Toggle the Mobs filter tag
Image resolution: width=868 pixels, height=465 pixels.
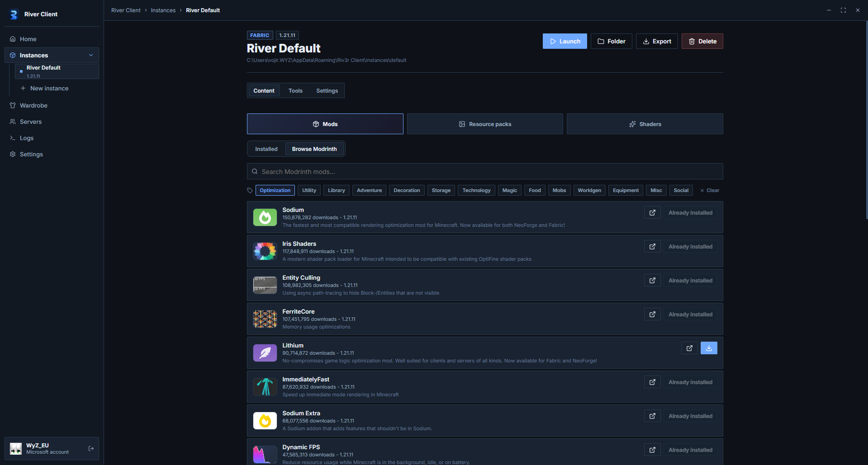(559, 190)
